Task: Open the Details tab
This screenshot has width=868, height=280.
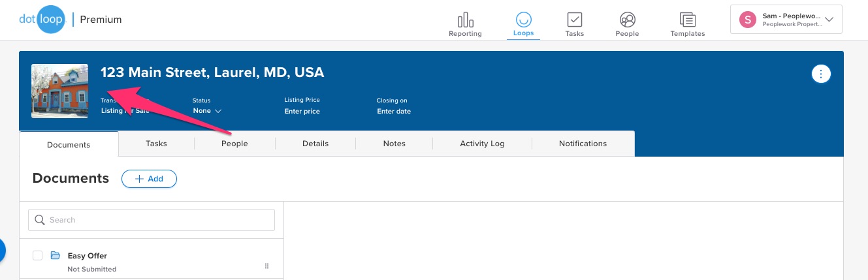Action: [x=315, y=144]
